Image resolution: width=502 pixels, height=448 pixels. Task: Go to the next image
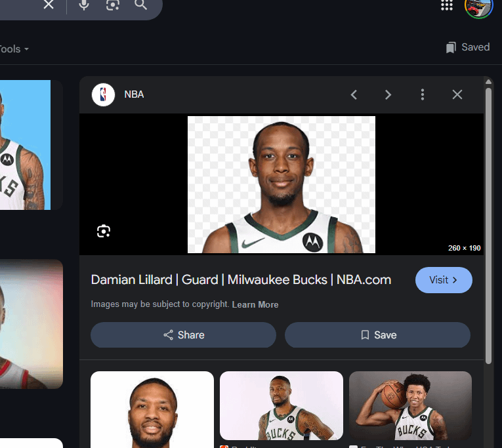click(x=388, y=94)
